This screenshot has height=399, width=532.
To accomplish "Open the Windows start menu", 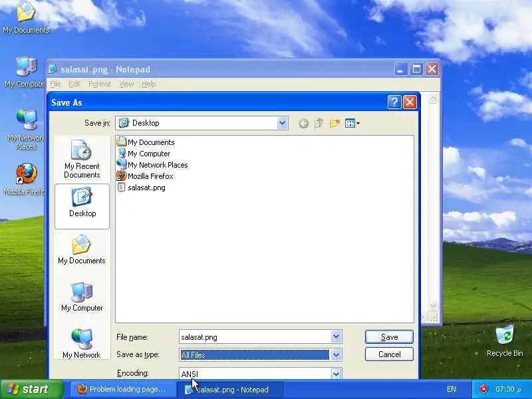I will click(32, 389).
